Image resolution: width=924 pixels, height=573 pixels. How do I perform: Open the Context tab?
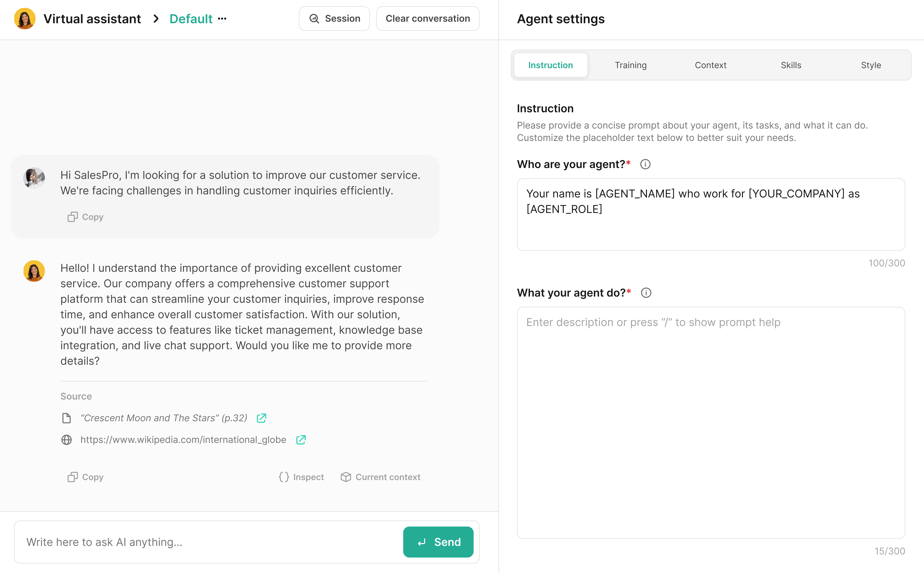point(710,65)
